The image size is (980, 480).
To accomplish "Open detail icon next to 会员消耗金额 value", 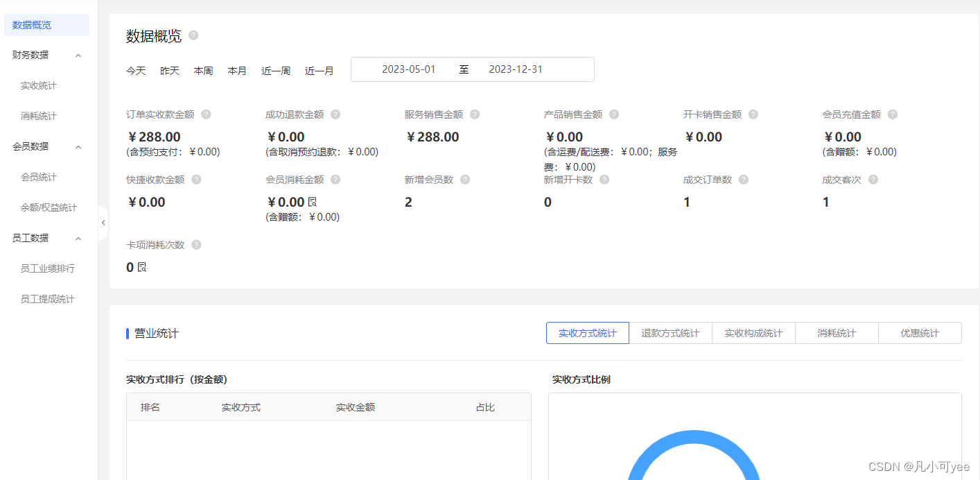I will tap(312, 202).
